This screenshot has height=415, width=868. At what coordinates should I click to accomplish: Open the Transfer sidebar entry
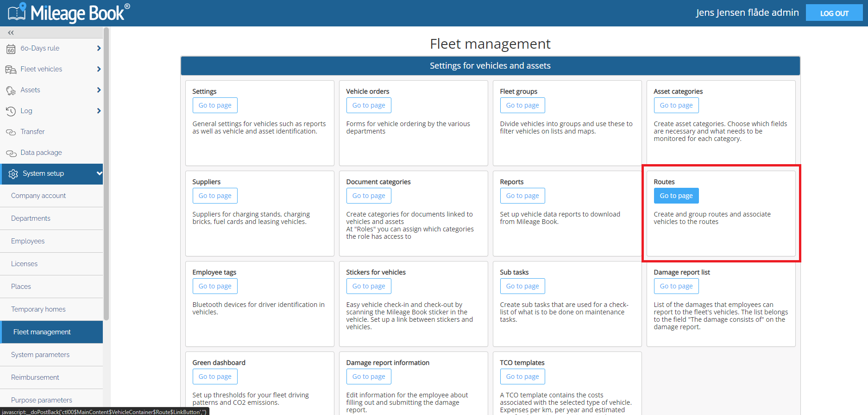tap(51, 132)
